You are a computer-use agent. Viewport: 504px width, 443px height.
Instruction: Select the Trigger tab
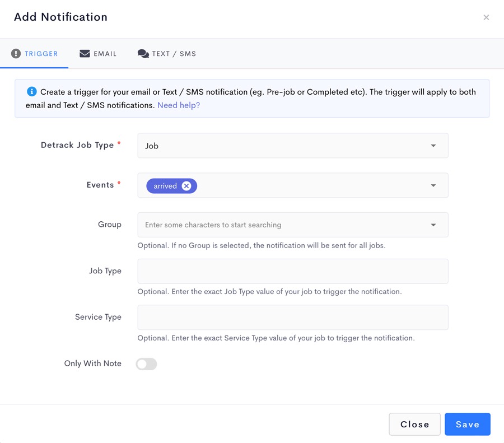point(34,54)
